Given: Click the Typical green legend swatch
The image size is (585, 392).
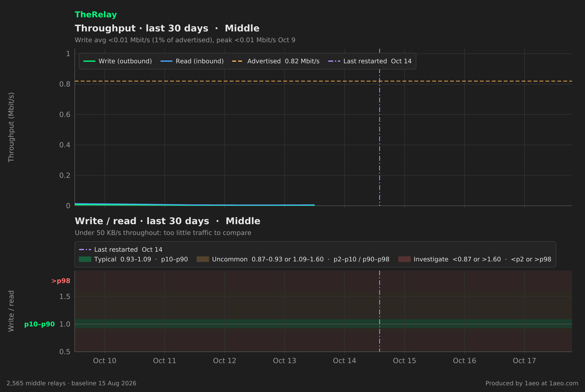Looking at the screenshot, I should pyautogui.click(x=85, y=259).
